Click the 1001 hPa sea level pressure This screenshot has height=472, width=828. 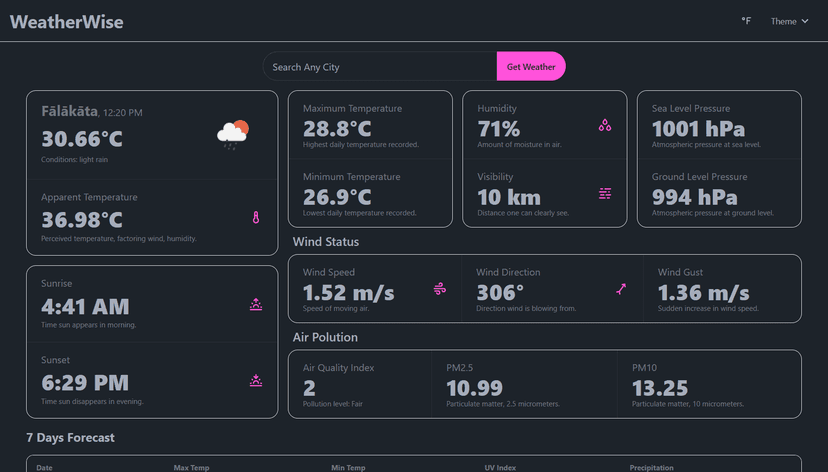(x=698, y=129)
